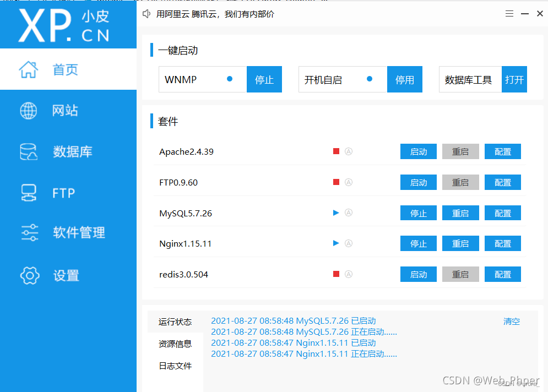Toggle autostart circle icon for Apache2.4.39
This screenshot has height=392, width=548.
(x=349, y=151)
